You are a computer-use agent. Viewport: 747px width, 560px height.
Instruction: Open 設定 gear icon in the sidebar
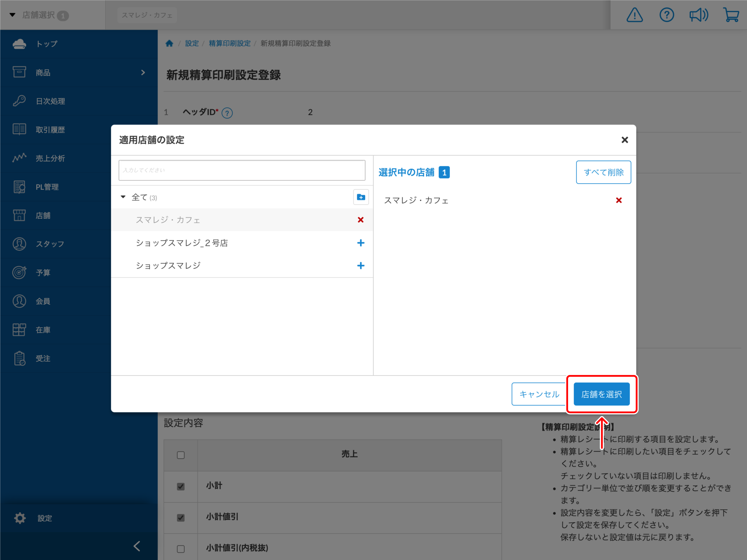tap(20, 518)
